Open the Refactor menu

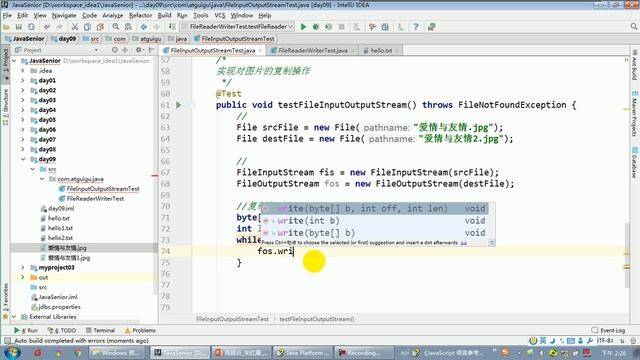(140, 16)
